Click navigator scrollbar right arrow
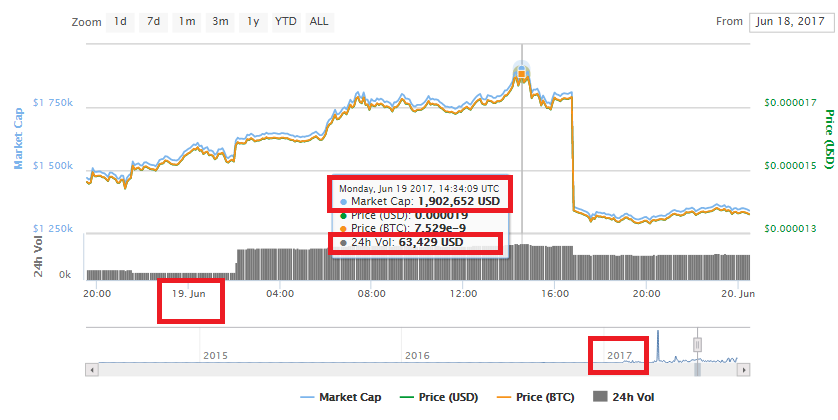The height and width of the screenshot is (420, 838). coord(743,369)
